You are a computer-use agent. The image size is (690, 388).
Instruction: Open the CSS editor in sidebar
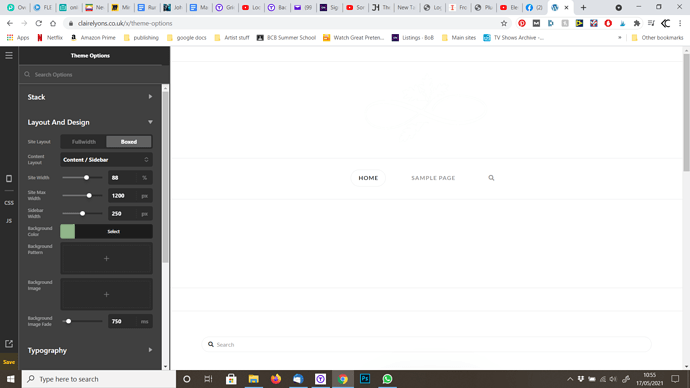pos(9,203)
